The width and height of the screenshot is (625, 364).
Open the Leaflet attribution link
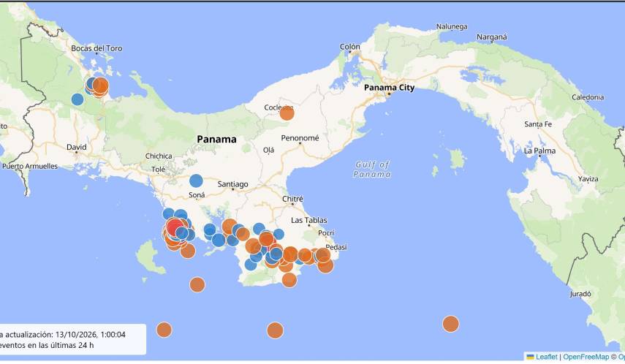click(x=546, y=357)
